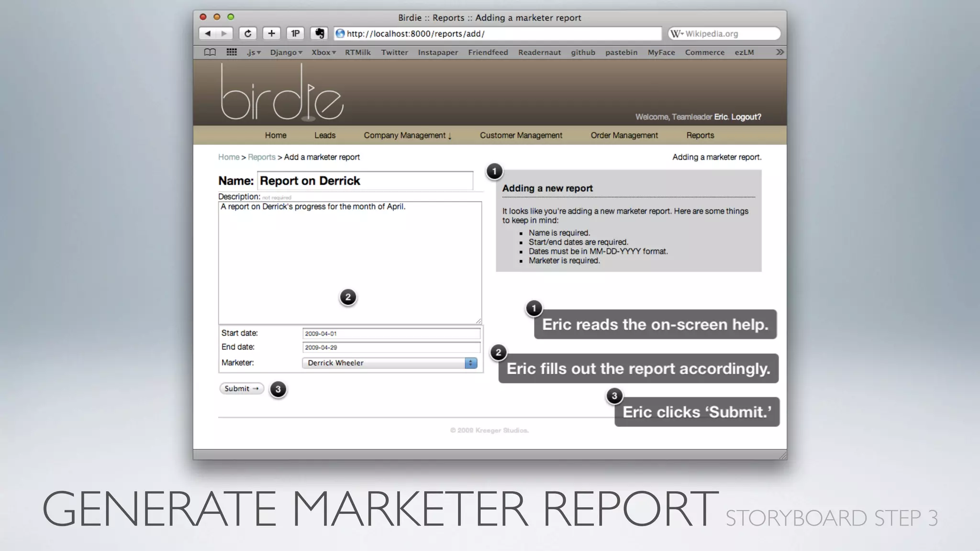Viewport: 980px width, 551px height.
Task: Click the yellow minimize window button
Action: (x=217, y=17)
